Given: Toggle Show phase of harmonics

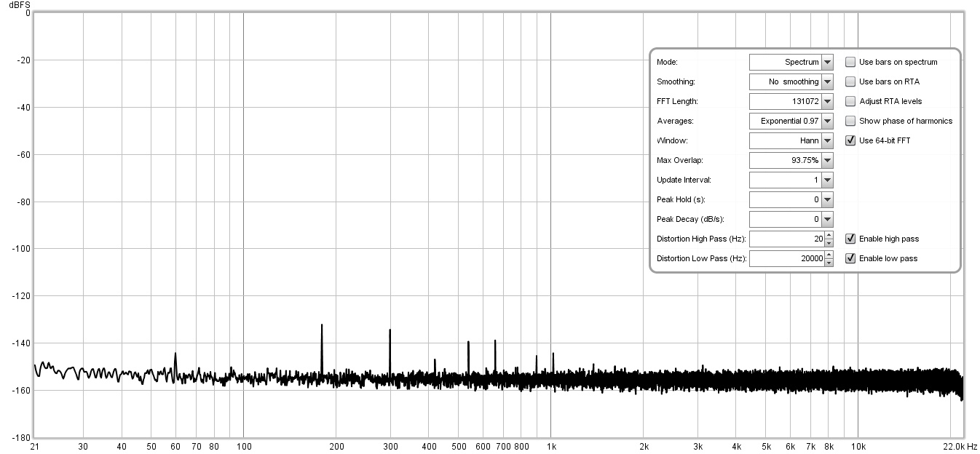Looking at the screenshot, I should [850, 122].
